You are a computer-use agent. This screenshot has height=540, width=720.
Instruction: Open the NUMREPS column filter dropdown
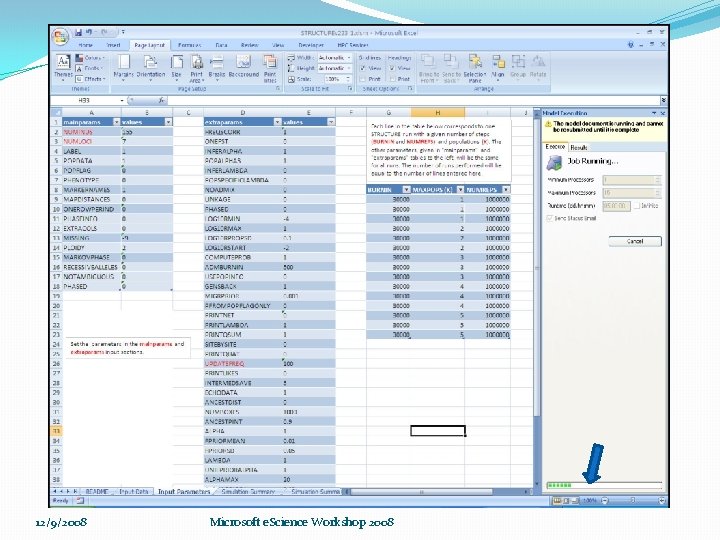coord(506,190)
